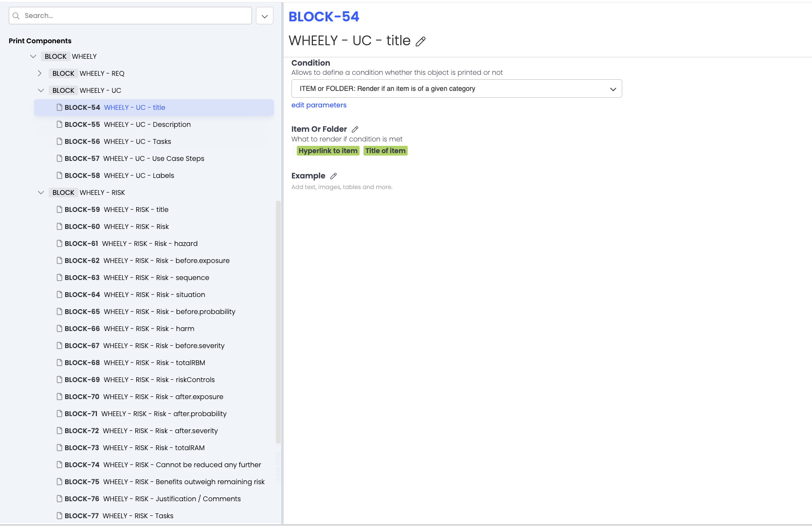
Task: Select BLOCK-58 WHEELY - UC - Labels
Action: click(x=154, y=175)
